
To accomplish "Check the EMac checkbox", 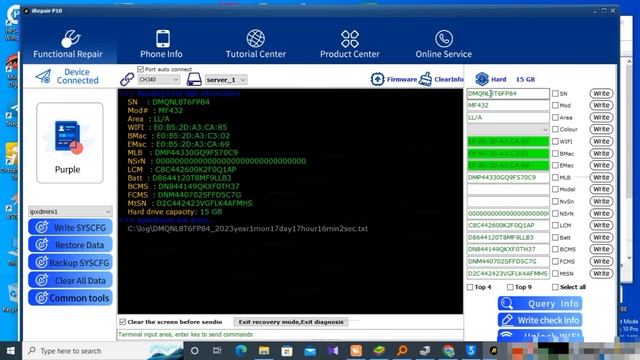I will pos(555,165).
